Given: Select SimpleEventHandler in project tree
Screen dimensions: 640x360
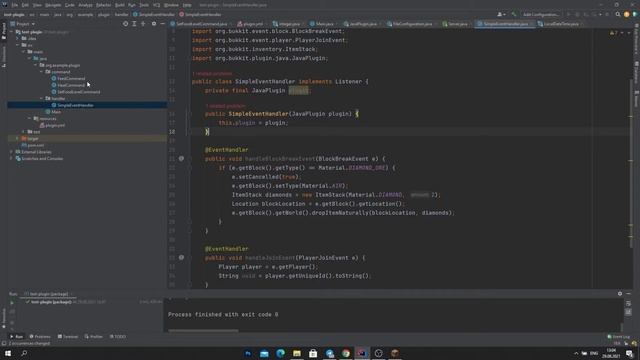Looking at the screenshot, I should (73, 105).
